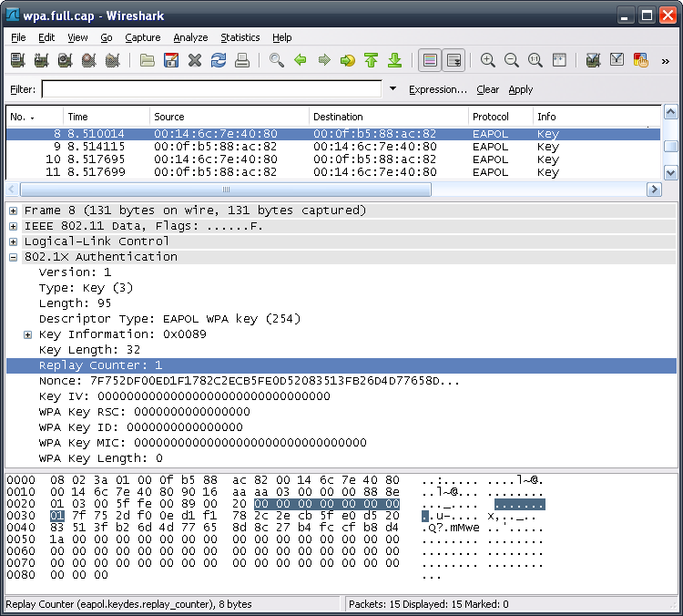Open capture filters dialog icon

(593, 60)
